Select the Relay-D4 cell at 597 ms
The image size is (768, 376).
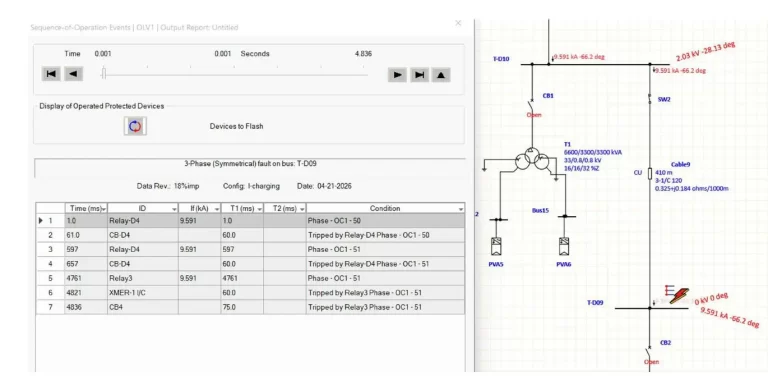coord(143,249)
